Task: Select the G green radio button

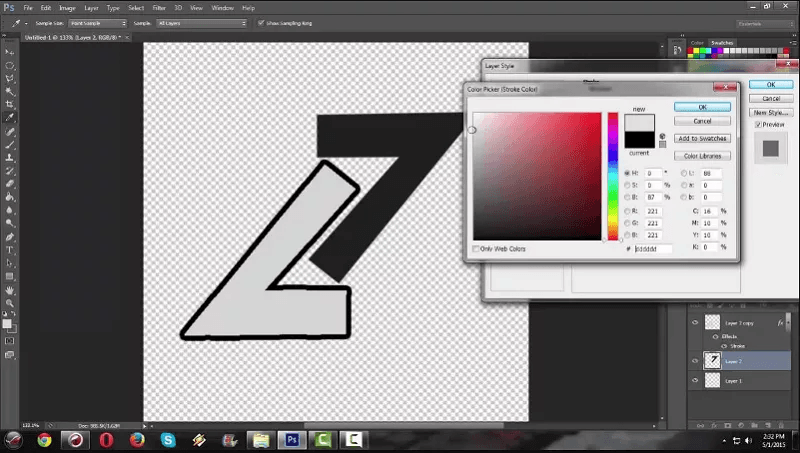Action: 627,223
